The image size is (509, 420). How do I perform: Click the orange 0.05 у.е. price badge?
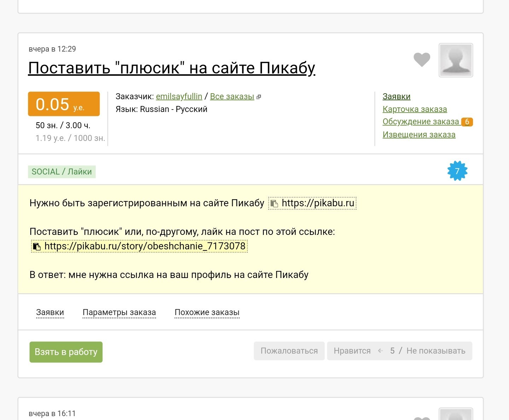(64, 104)
